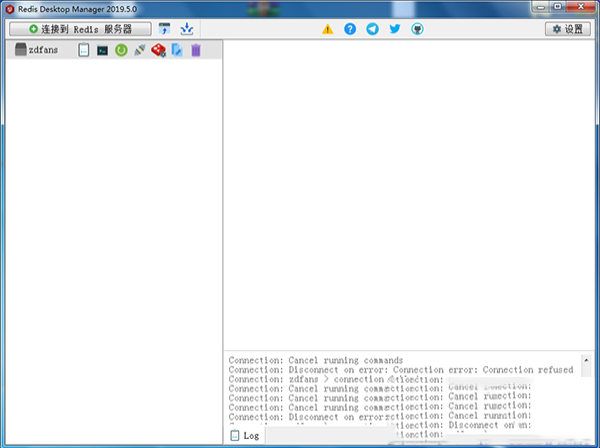Open server info icon for zdfans

pos(84,50)
